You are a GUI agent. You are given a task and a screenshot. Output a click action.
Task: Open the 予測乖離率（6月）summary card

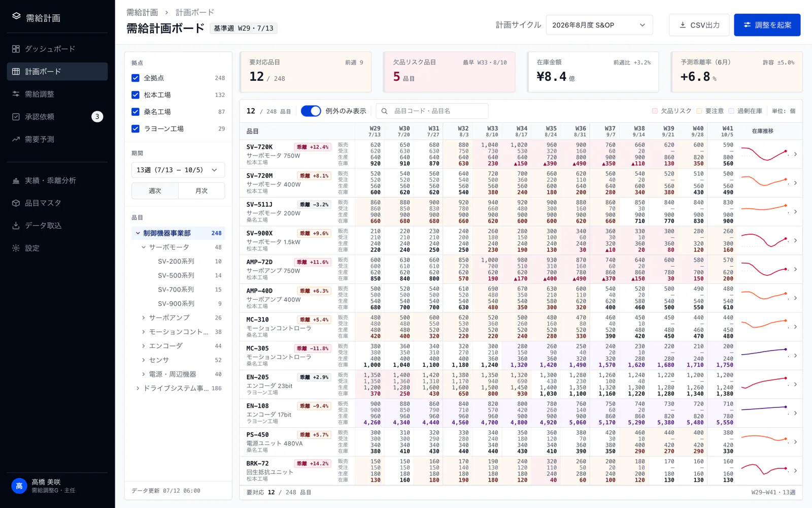click(x=737, y=72)
